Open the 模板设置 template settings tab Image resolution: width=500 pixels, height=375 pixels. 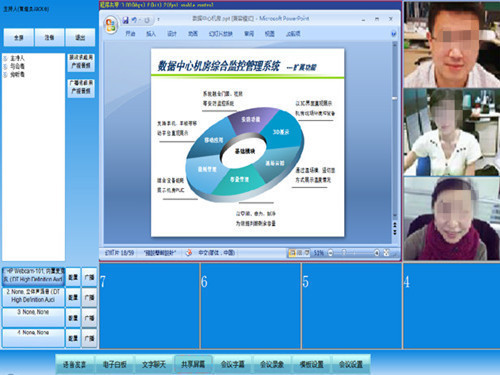coord(311,364)
